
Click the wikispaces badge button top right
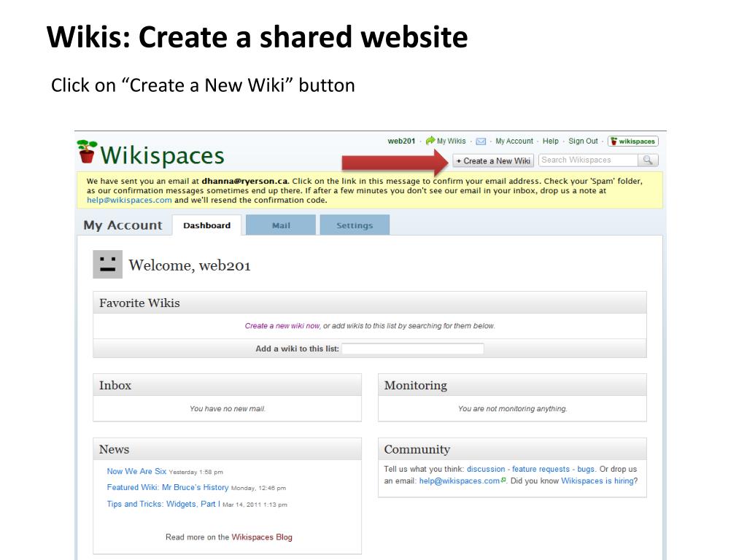633,141
